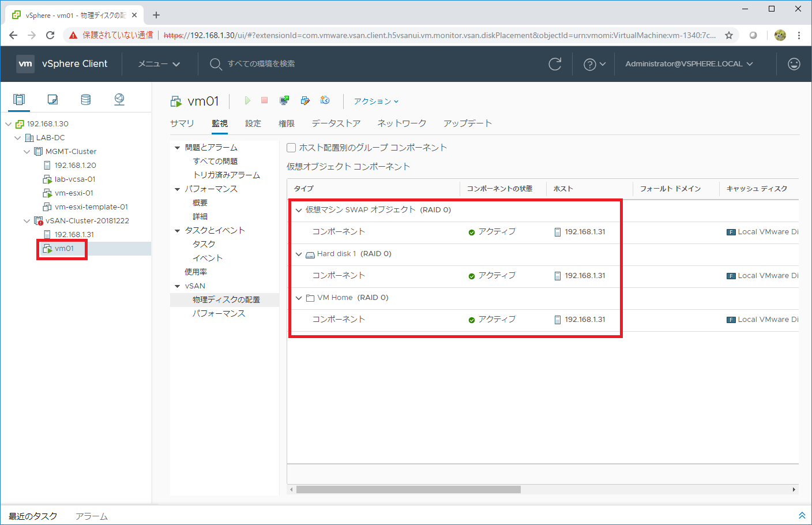Click the scrollbar right arrow of table
Viewport: 812px width, 525px height.
tap(794, 489)
